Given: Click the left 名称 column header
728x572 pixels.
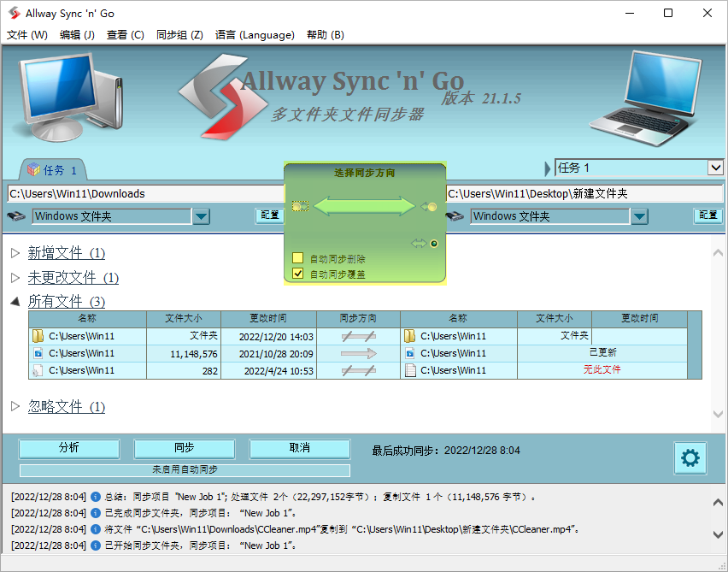Looking at the screenshot, I should pyautogui.click(x=87, y=319).
